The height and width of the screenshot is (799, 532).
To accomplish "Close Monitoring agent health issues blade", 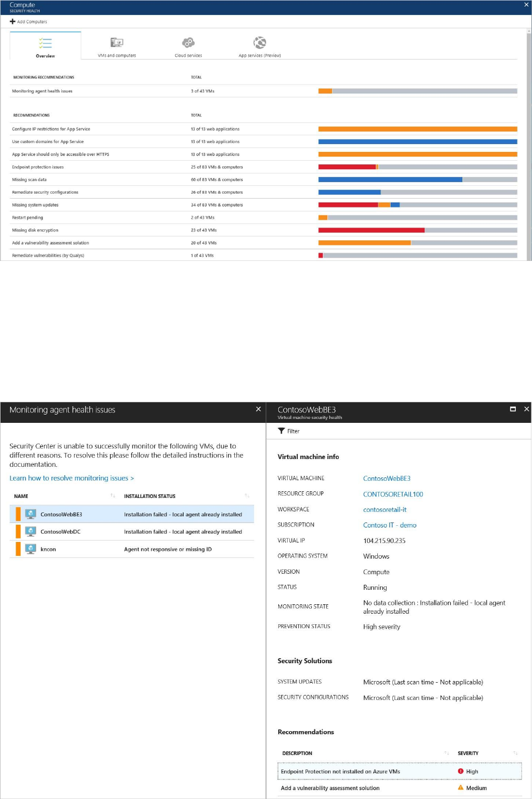I will (x=258, y=409).
